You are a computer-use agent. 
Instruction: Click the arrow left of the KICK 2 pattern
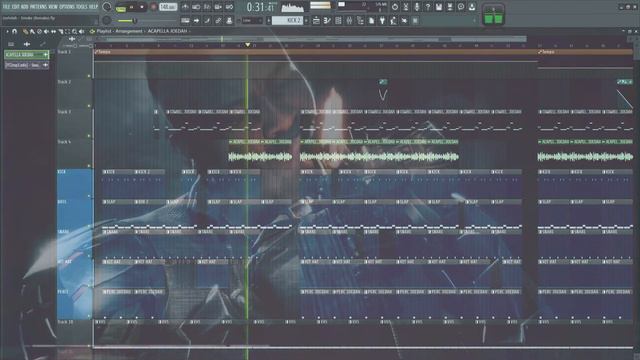pyautogui.click(x=269, y=20)
